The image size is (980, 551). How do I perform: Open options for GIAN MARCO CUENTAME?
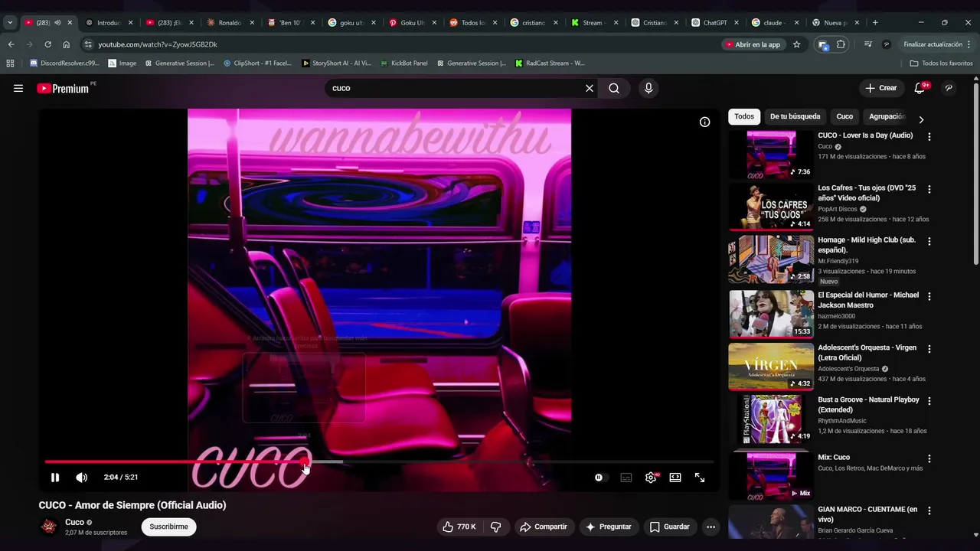tap(929, 510)
